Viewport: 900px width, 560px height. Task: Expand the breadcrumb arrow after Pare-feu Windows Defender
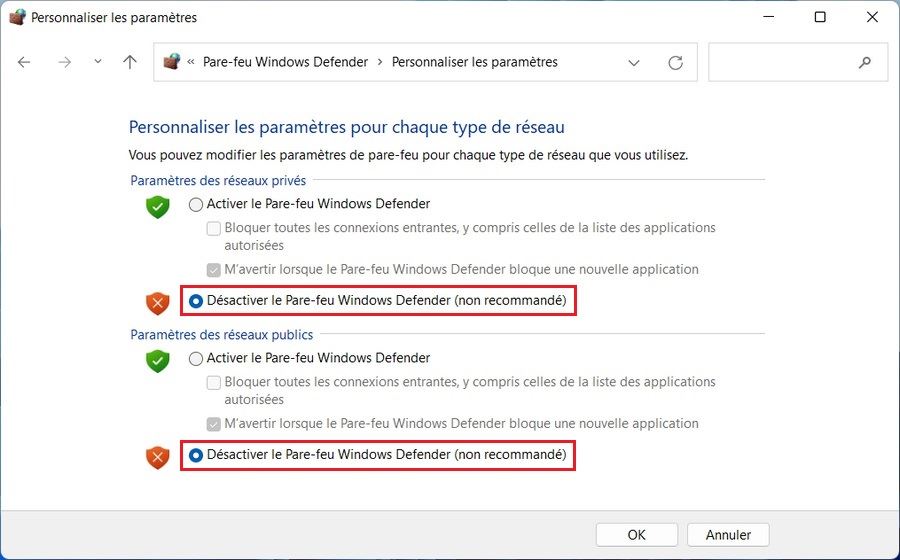pos(380,62)
